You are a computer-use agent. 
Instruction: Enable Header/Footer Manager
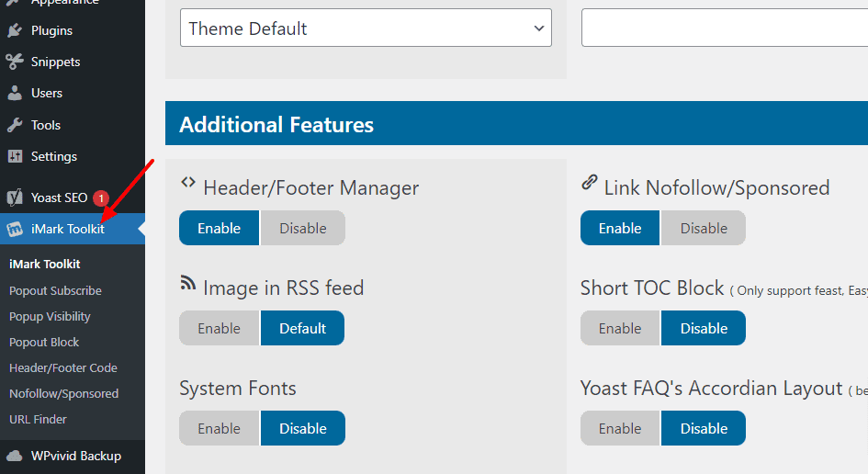(x=220, y=228)
